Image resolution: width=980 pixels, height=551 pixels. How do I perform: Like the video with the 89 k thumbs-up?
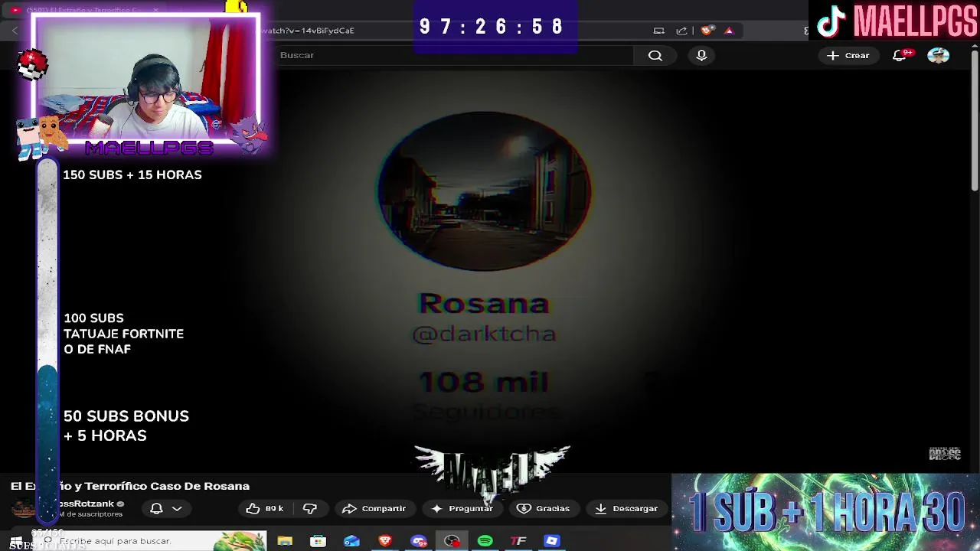coord(265,508)
